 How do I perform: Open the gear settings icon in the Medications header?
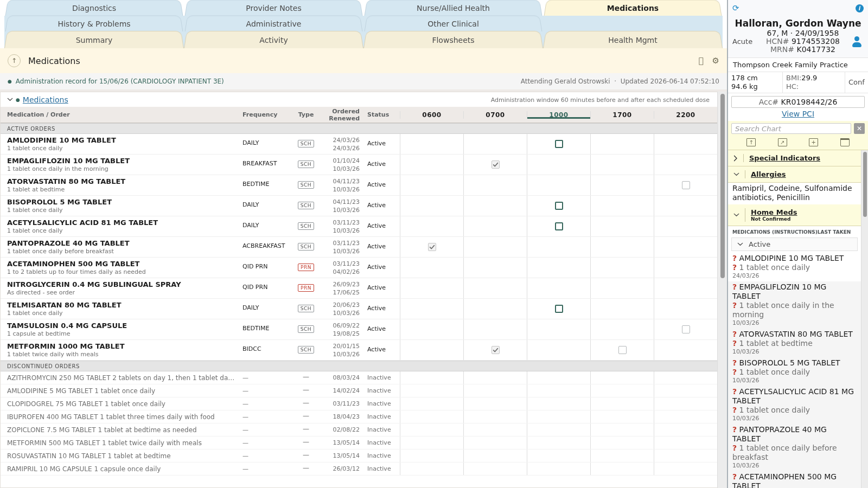(716, 61)
